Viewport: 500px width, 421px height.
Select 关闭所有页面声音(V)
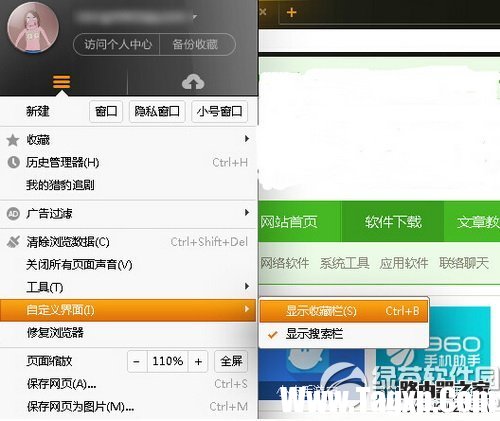(128, 265)
